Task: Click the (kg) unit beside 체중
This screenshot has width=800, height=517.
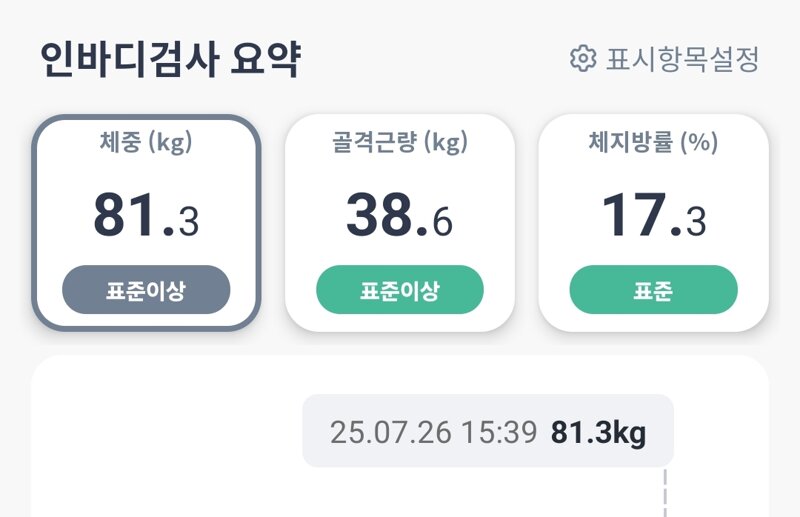Action: click(x=170, y=142)
